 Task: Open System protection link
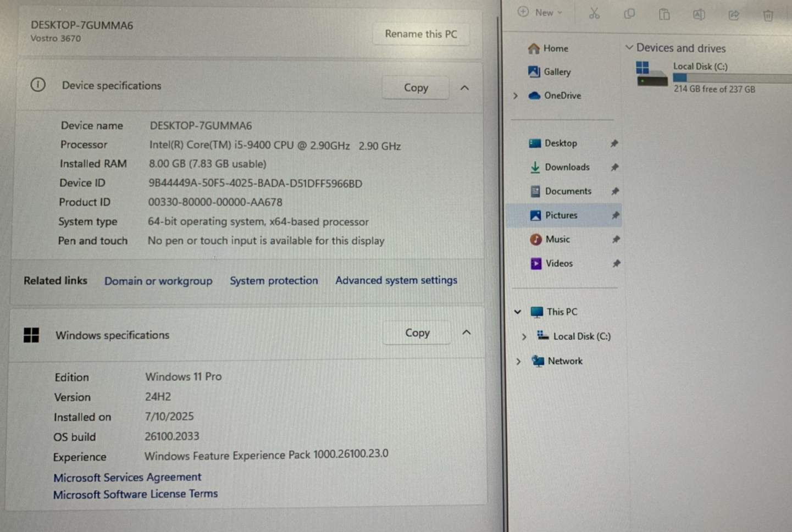click(x=274, y=280)
